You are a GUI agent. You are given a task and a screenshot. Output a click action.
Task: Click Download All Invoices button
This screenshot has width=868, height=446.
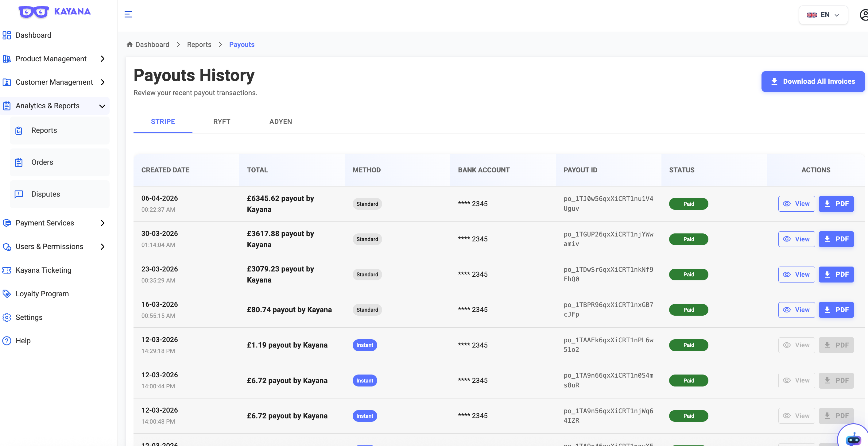[x=813, y=82]
